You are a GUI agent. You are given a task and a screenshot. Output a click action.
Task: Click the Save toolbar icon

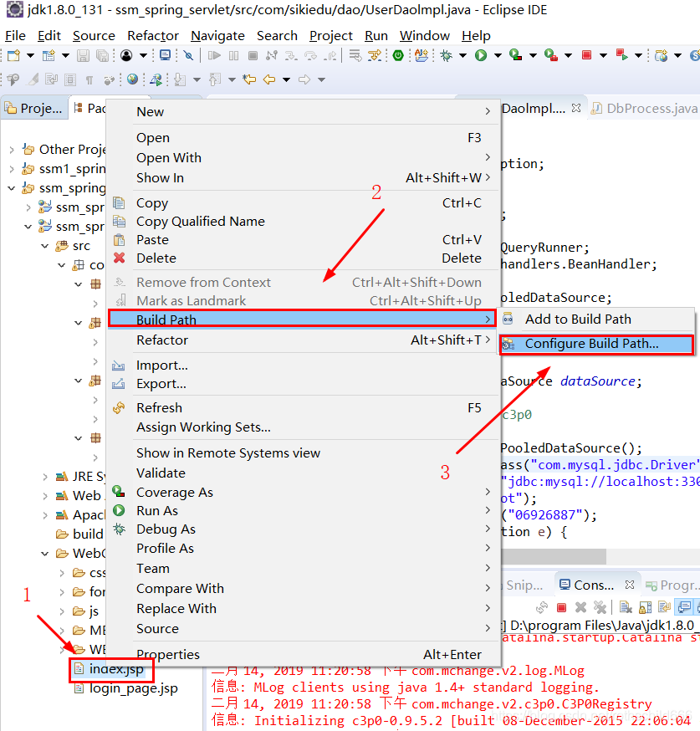tap(83, 55)
